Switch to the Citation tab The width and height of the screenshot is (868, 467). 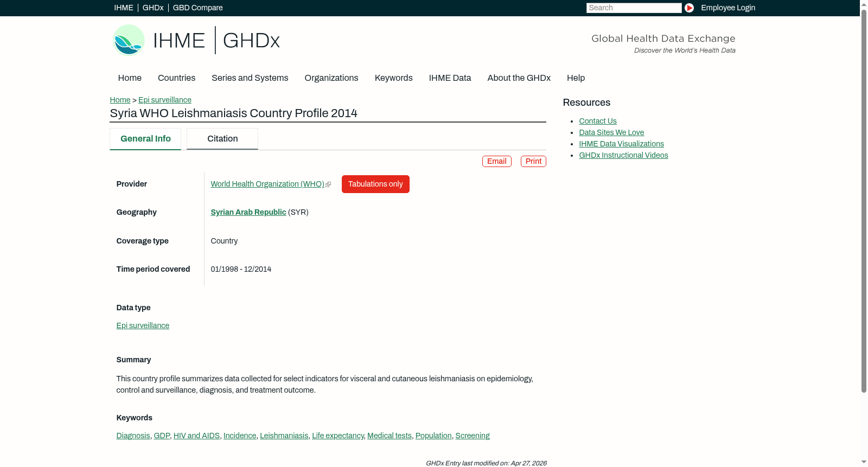(222, 139)
